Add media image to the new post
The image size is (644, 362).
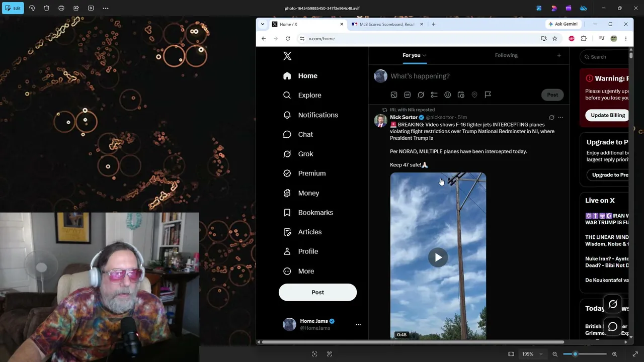coord(394,95)
